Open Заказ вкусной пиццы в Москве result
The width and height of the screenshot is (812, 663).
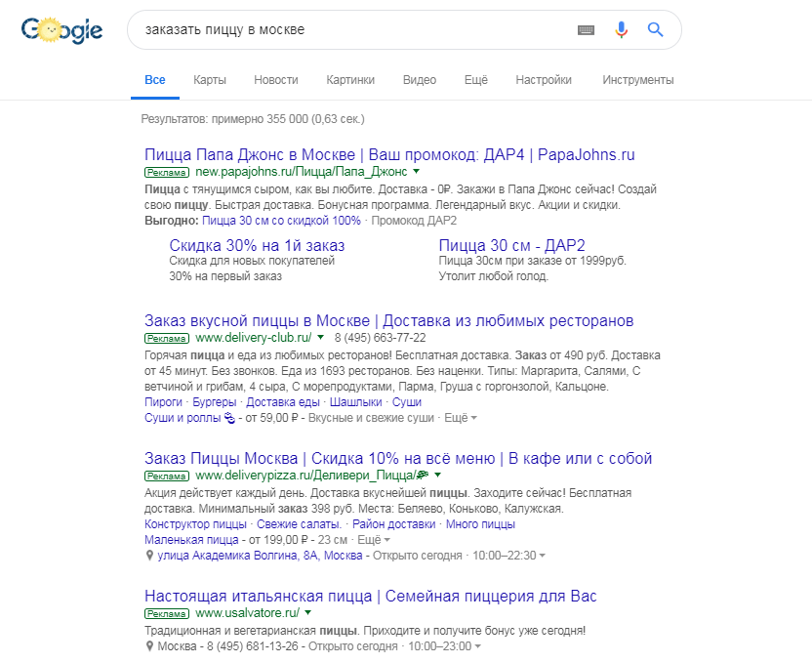(388, 320)
